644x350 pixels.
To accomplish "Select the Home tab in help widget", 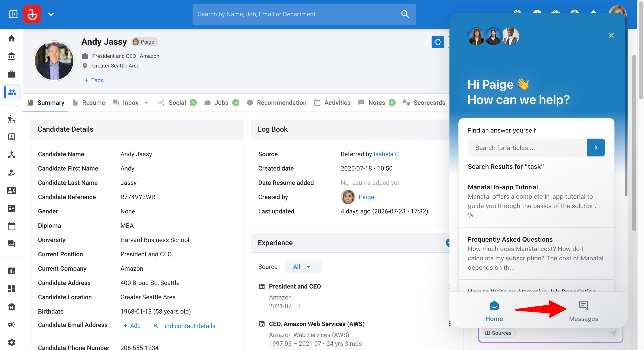I will click(494, 311).
